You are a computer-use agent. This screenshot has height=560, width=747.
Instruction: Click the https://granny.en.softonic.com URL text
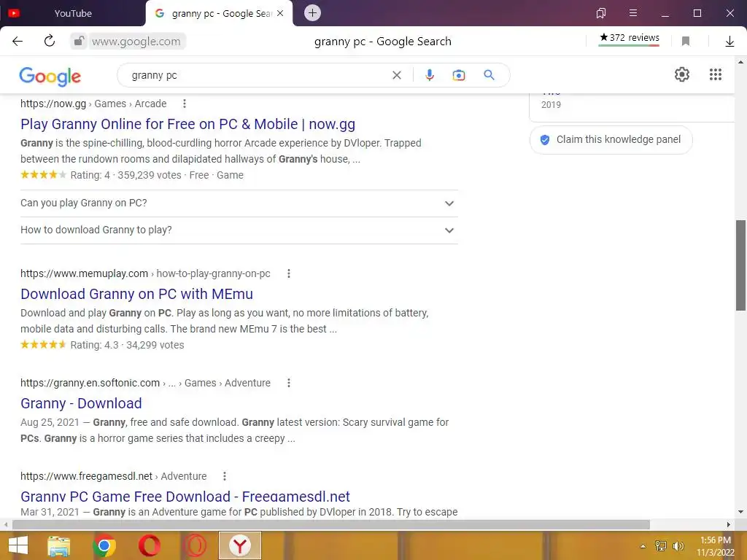pyautogui.click(x=90, y=384)
